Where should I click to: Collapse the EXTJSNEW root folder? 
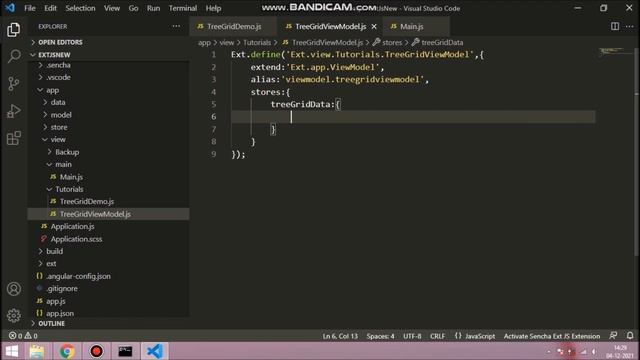coord(54,55)
